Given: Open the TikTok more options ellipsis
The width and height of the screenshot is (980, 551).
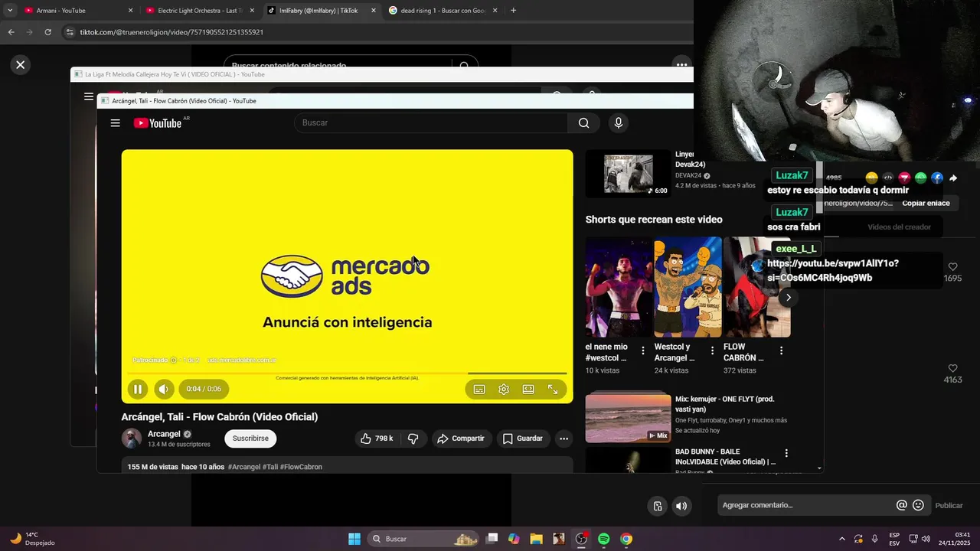Looking at the screenshot, I should 681,65.
